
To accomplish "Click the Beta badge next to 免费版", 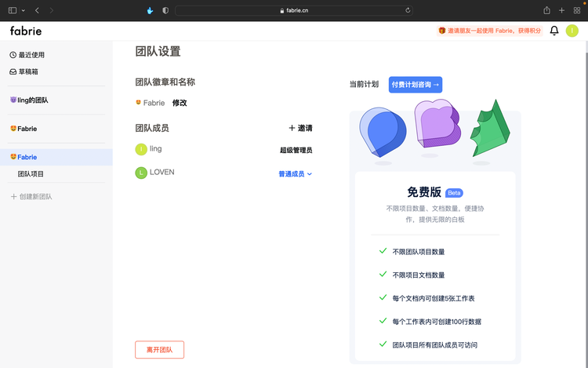I will 454,193.
